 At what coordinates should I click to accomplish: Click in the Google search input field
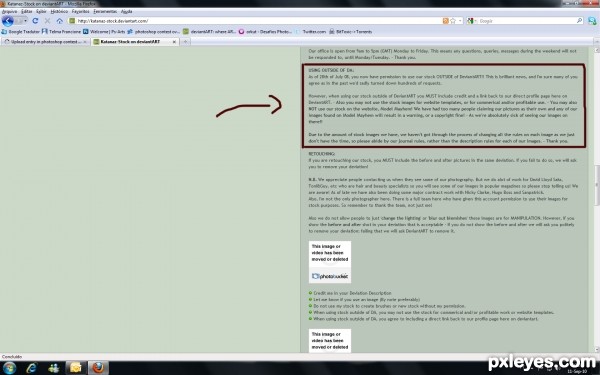[526, 21]
